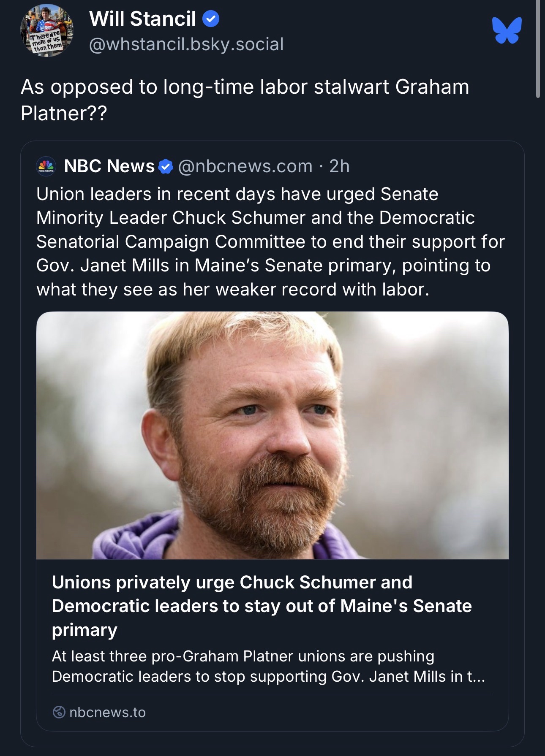Image resolution: width=545 pixels, height=756 pixels.
Task: Open the Will Stancil display name
Action: tap(142, 19)
